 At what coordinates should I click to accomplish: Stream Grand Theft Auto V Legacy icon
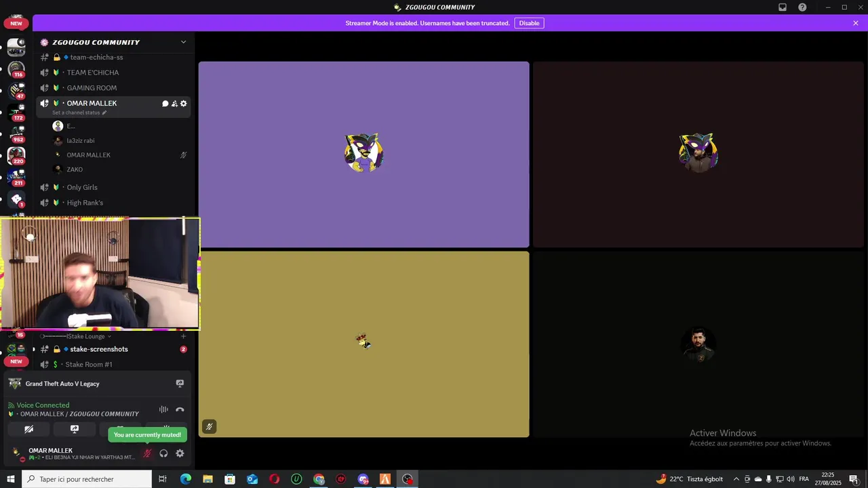coord(180,384)
